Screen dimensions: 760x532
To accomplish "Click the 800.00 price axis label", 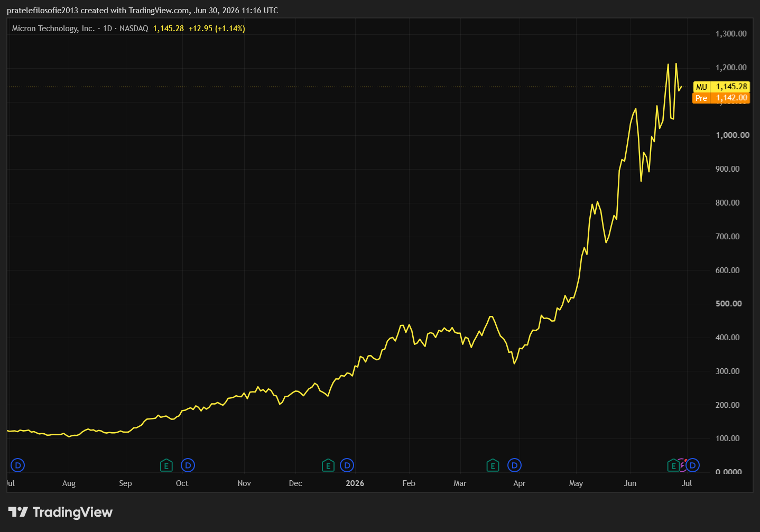I will 728,203.
